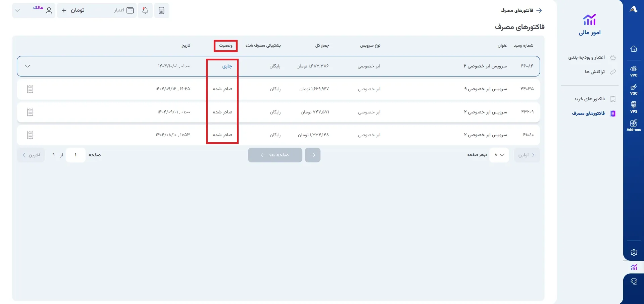Click the page number input field
Viewport: 644px width, 304px height.
click(76, 155)
